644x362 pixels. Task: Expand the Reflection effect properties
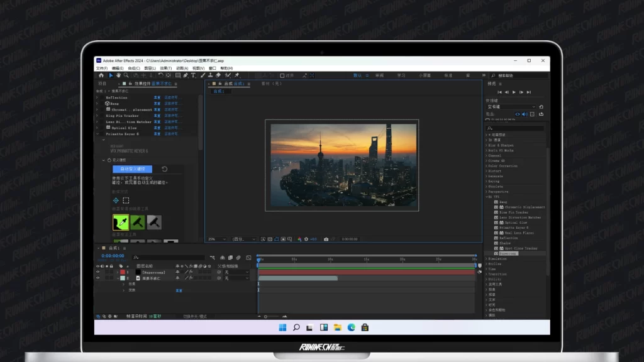coord(97,98)
